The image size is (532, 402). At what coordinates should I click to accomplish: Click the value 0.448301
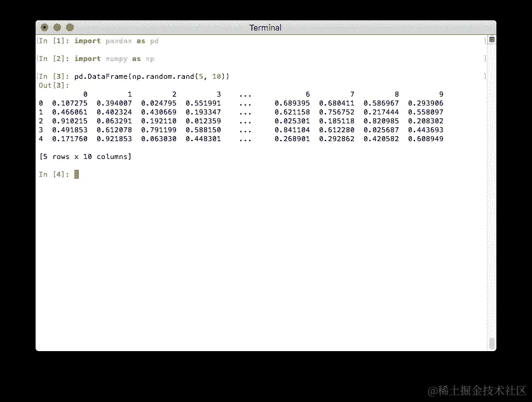tap(203, 139)
